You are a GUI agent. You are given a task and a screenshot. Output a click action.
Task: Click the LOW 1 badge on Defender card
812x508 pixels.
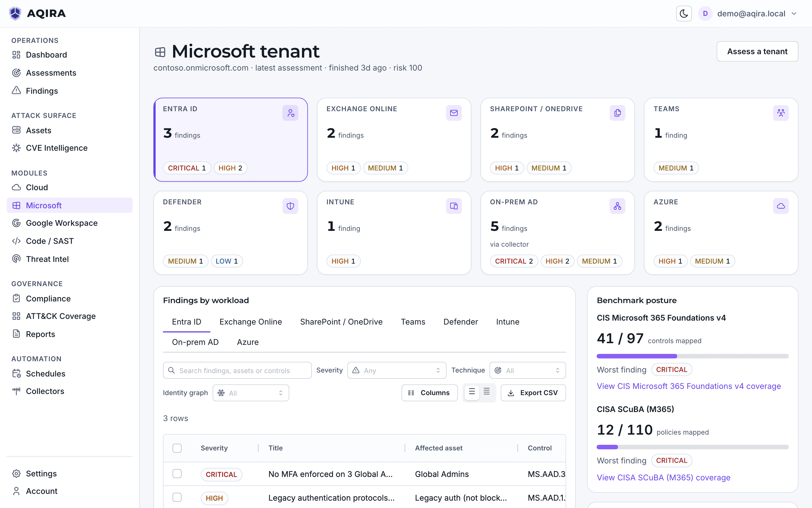pos(226,261)
